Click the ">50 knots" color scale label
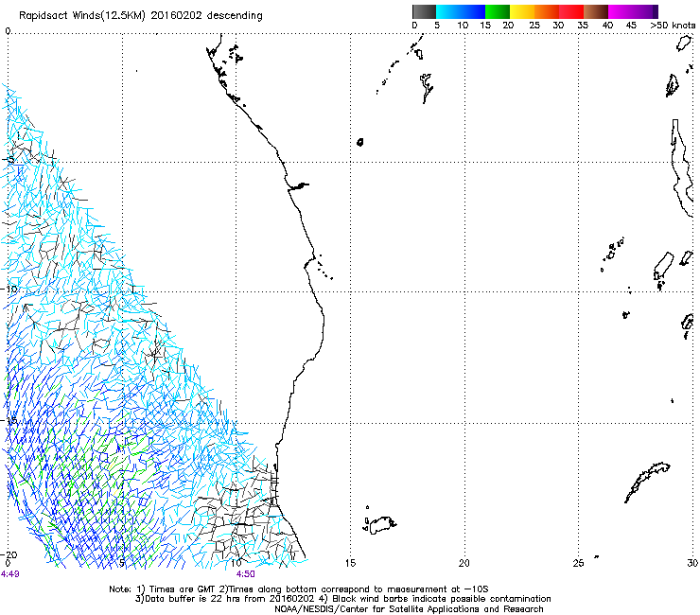Image resolution: width=700 pixels, height=615 pixels. [x=673, y=26]
